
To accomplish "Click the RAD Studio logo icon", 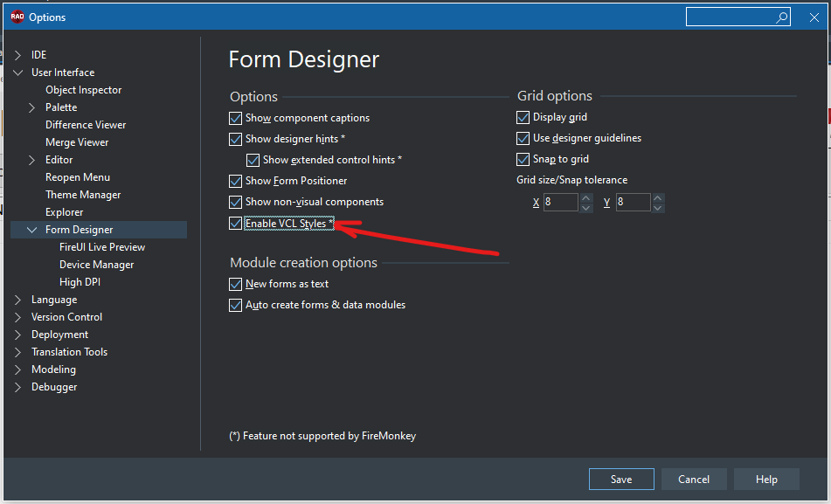I will (x=17, y=17).
